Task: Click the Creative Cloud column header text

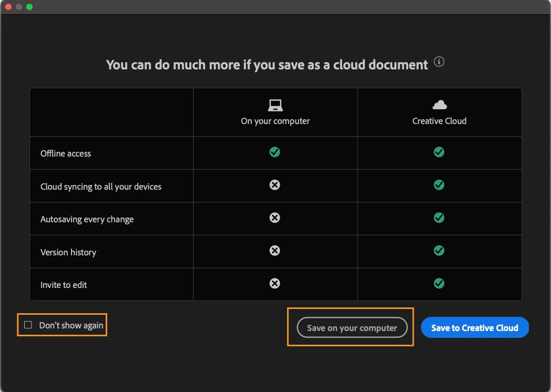Action: tap(439, 121)
